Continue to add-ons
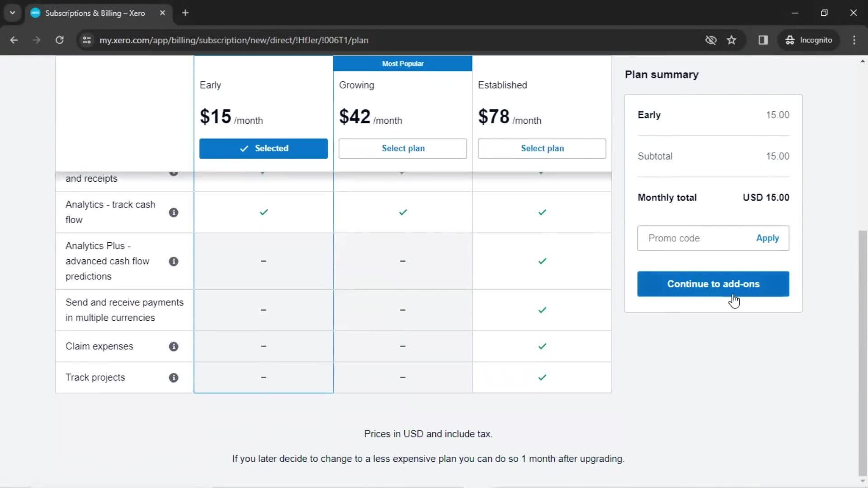Image resolution: width=868 pixels, height=488 pixels. (713, 284)
